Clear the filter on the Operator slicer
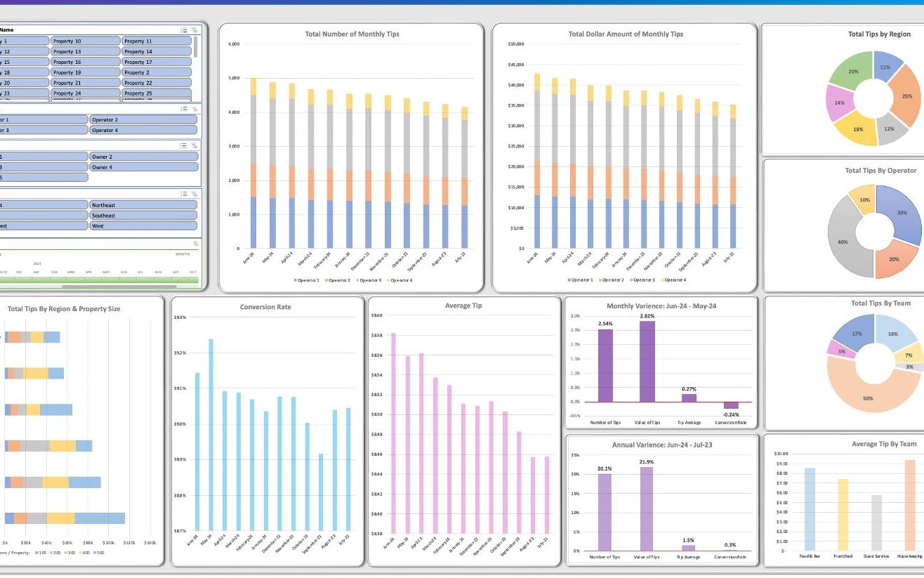Viewport: 924px width, 578px height. [x=194, y=109]
